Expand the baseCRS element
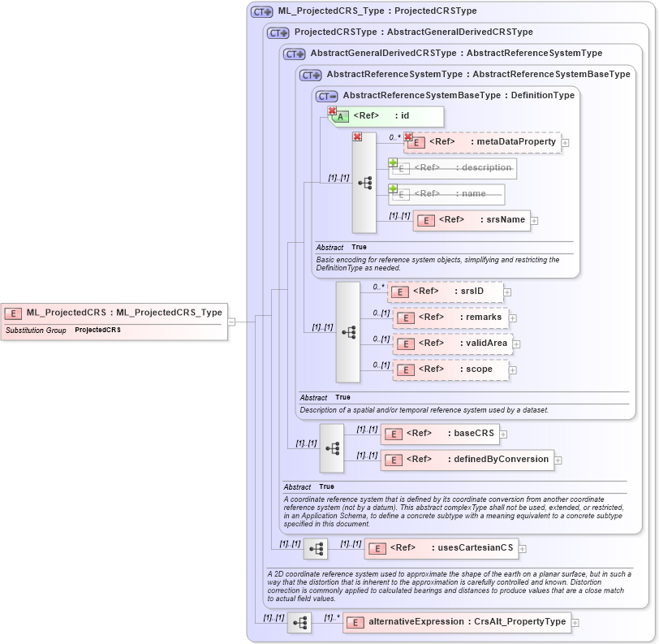This screenshot has width=659, height=644. click(x=502, y=434)
